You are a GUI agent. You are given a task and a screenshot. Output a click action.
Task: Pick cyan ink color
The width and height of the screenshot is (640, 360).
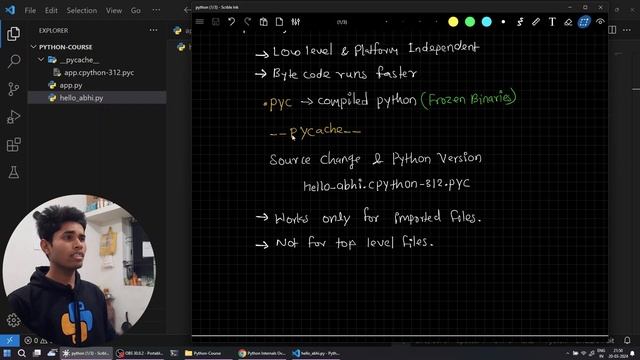pyautogui.click(x=487, y=22)
